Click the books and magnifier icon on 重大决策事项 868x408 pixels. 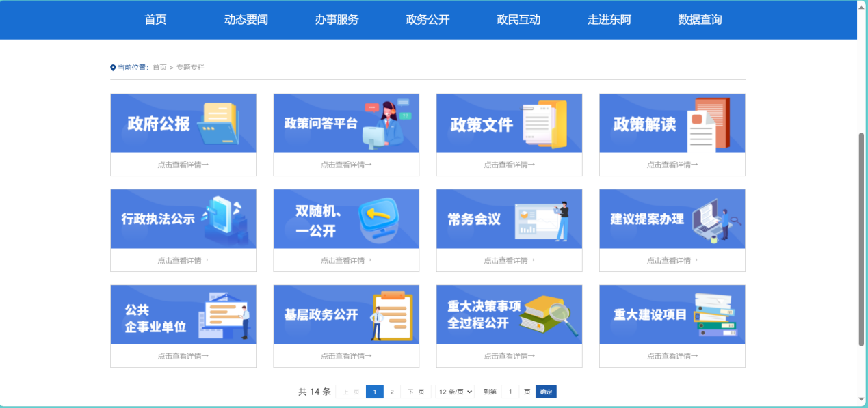pyautogui.click(x=549, y=315)
